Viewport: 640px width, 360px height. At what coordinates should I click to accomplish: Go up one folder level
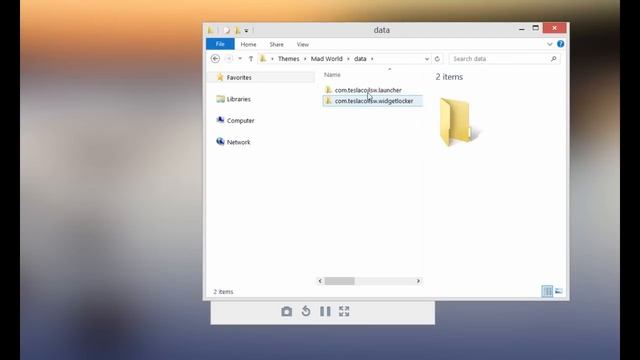pyautogui.click(x=251, y=59)
